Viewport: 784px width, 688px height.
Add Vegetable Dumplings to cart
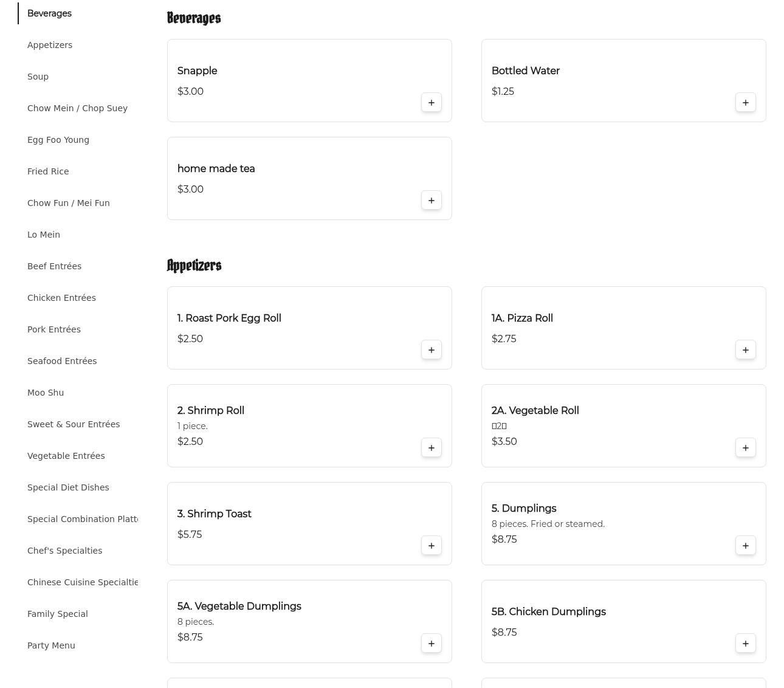coord(431,644)
